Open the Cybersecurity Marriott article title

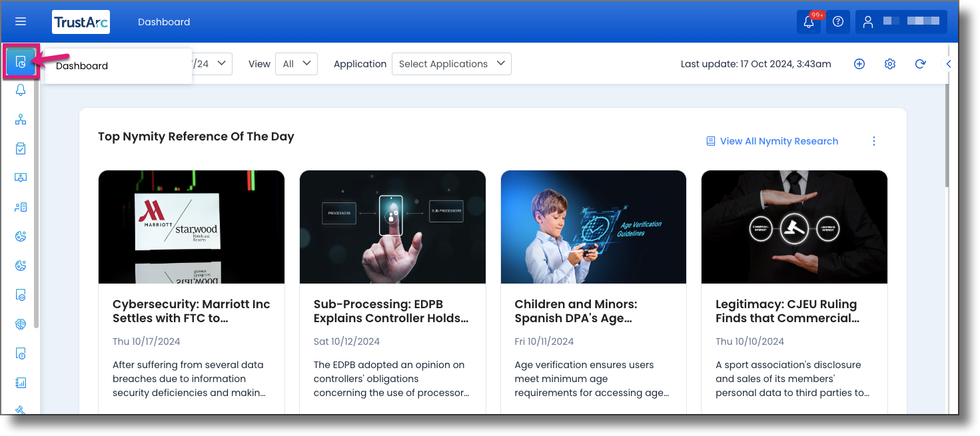(x=191, y=311)
